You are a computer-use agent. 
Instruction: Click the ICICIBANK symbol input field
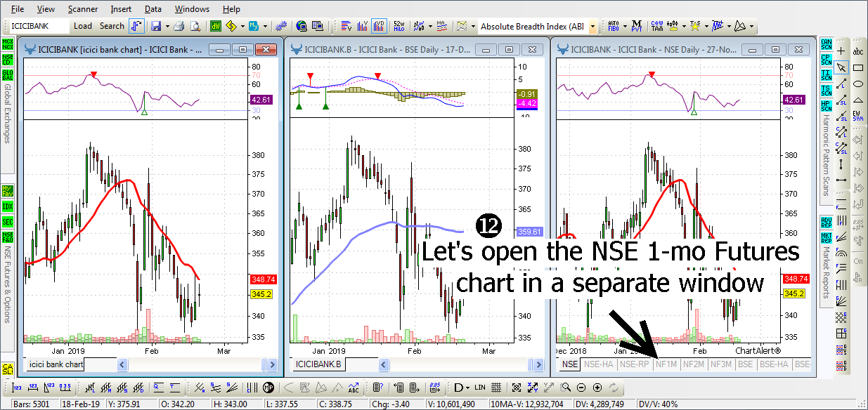[39, 26]
